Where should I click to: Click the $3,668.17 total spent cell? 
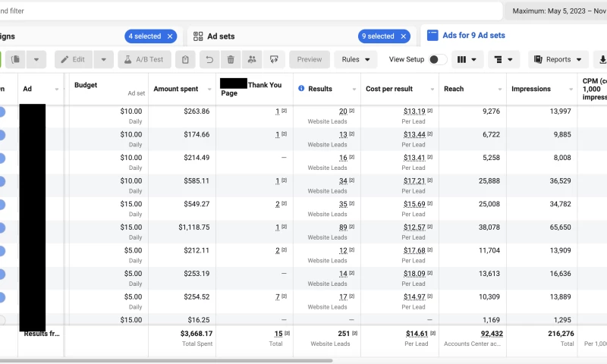197,334
